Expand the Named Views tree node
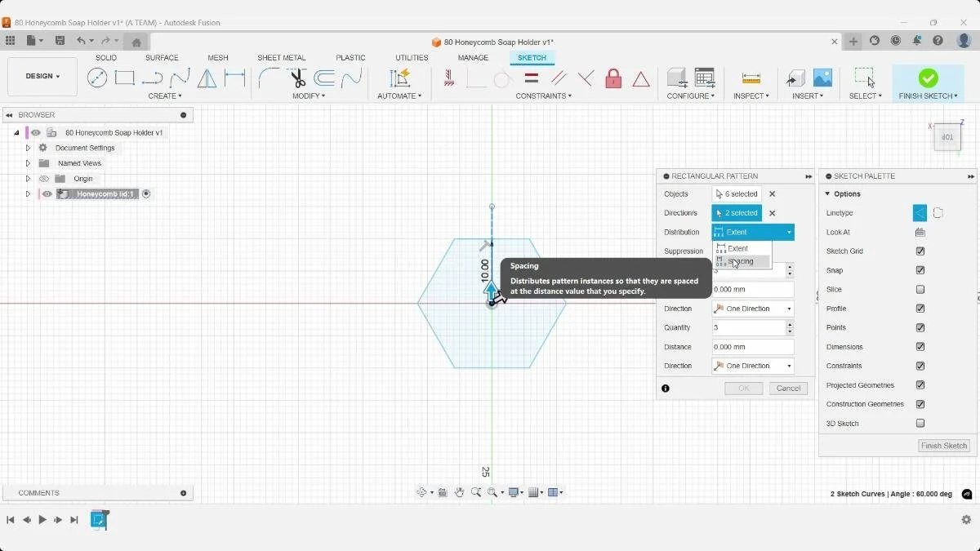 28,163
